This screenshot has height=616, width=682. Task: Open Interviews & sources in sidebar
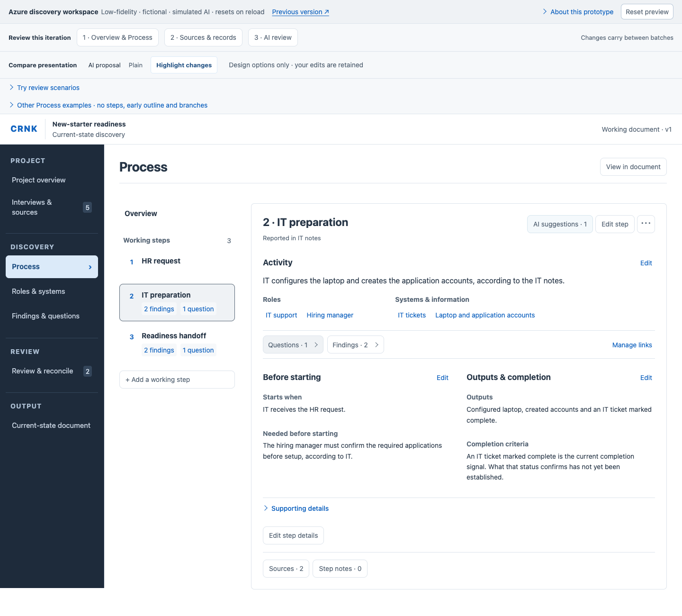[52, 207]
